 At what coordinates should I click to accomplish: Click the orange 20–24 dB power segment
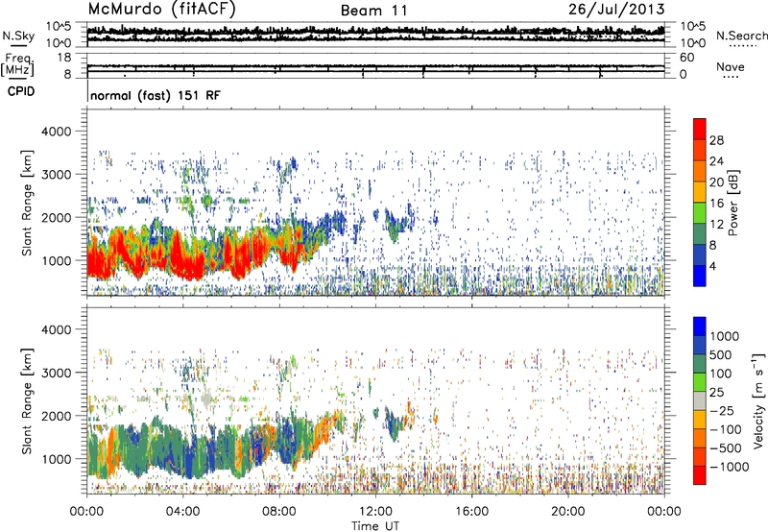700,172
